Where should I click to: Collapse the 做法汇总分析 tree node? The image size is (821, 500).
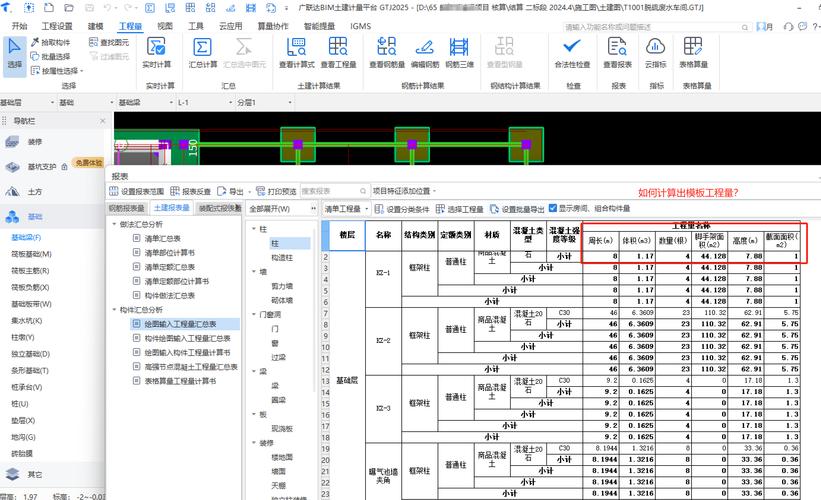click(114, 224)
